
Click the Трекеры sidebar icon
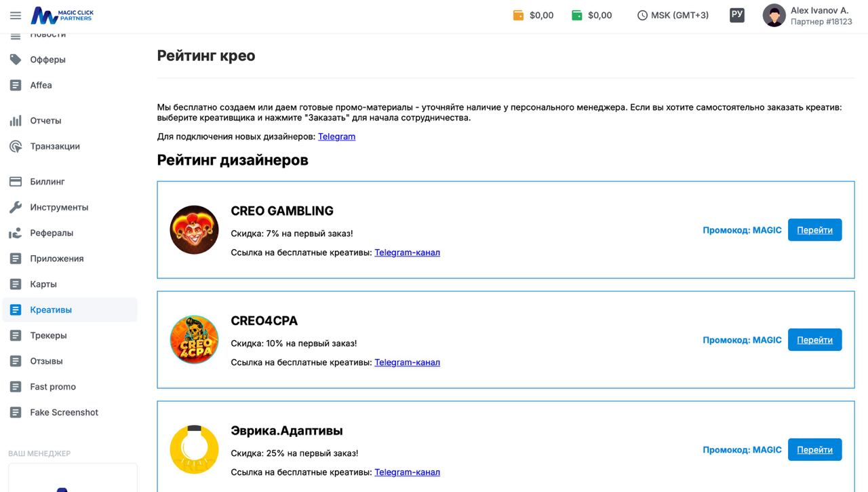click(16, 336)
